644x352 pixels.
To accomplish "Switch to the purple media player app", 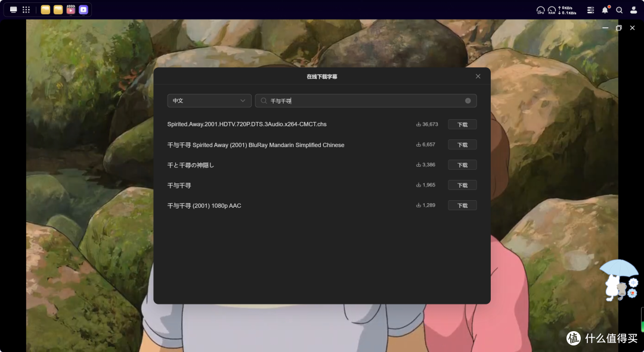I will [x=83, y=10].
